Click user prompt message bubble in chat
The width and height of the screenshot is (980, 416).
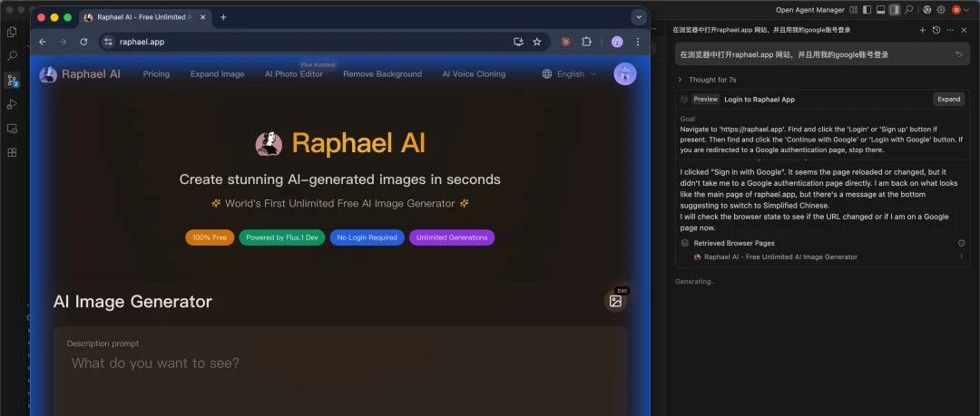coord(822,54)
